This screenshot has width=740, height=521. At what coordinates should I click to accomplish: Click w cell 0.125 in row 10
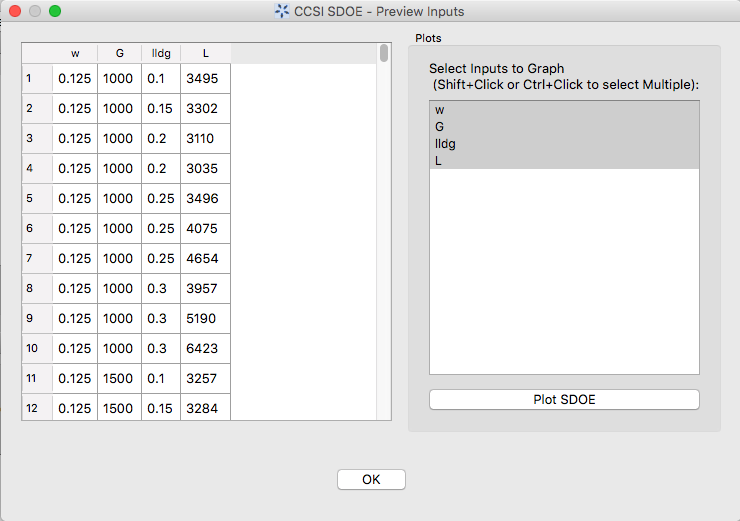click(75, 348)
